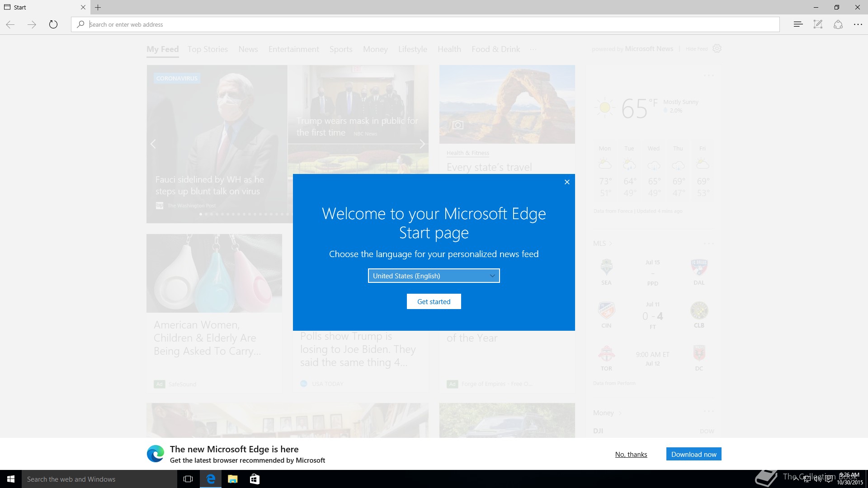Click the DJI stock row
The width and height of the screenshot is (868, 488).
(x=654, y=431)
